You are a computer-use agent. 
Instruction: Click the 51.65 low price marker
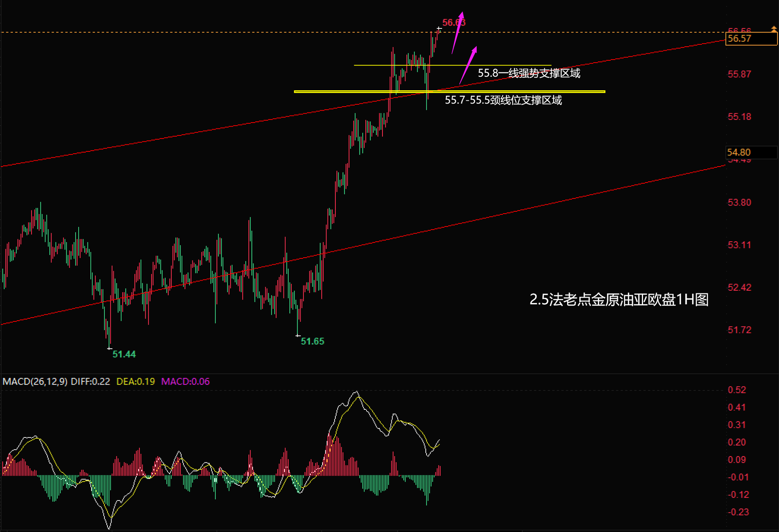point(312,341)
